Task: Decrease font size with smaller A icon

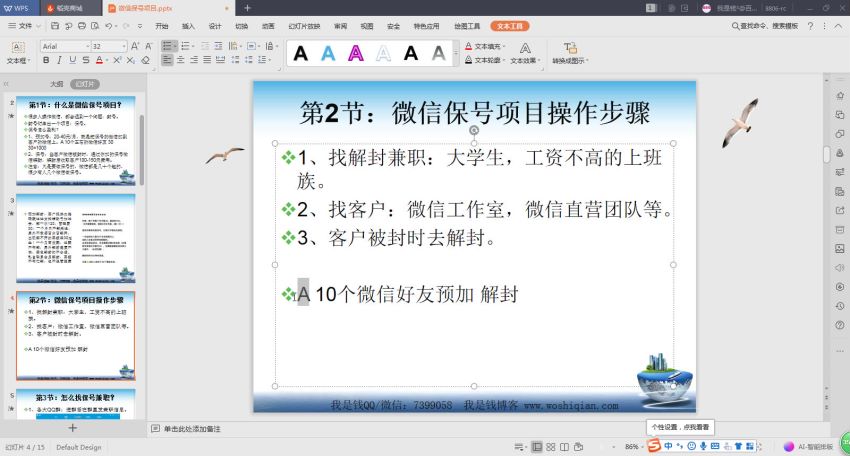Action: [149, 46]
